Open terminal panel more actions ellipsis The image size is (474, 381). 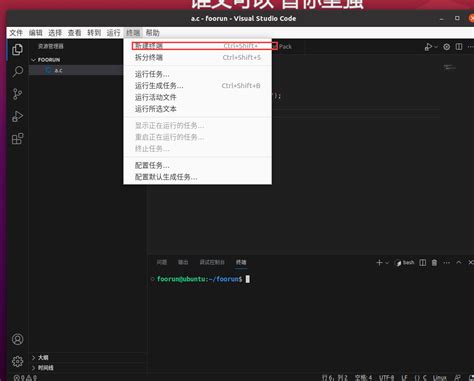447,263
